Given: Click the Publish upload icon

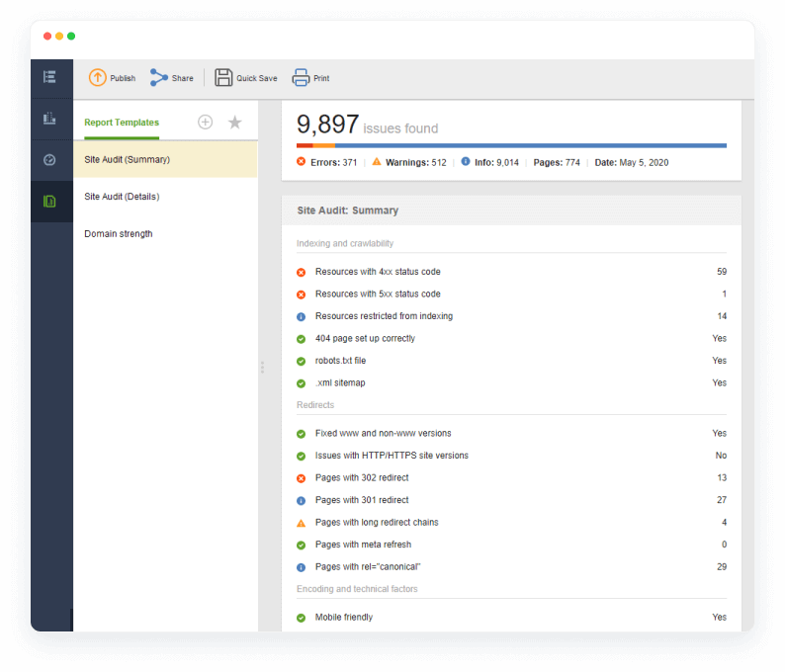Looking at the screenshot, I should pos(98,77).
